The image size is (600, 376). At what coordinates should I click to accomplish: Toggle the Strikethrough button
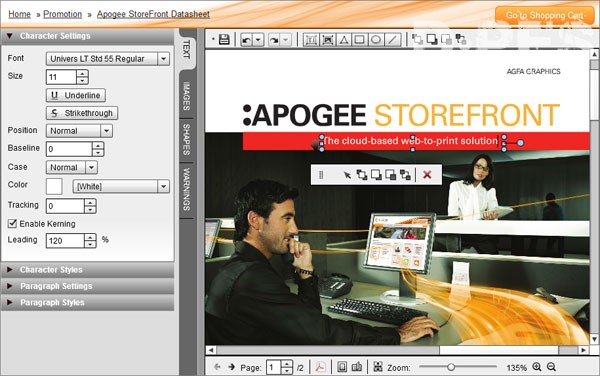(x=82, y=113)
